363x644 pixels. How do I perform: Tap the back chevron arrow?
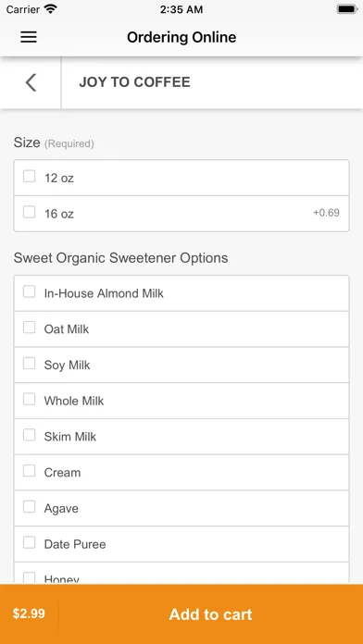coord(31,82)
